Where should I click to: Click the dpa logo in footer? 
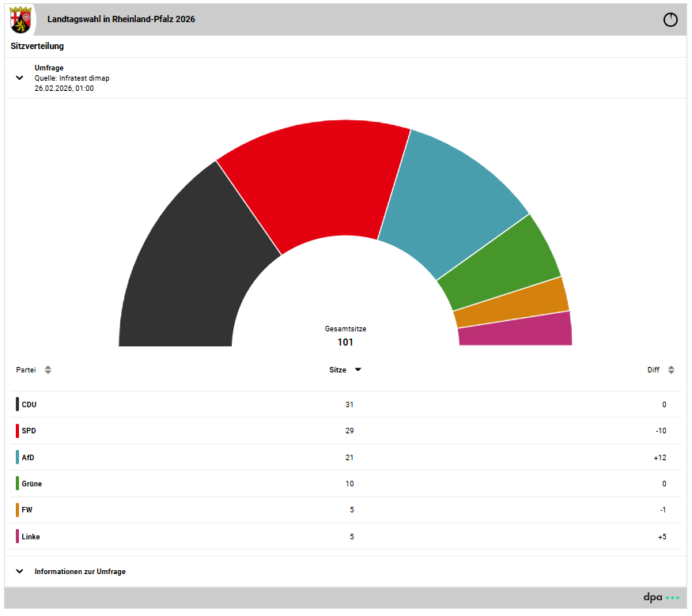661,598
